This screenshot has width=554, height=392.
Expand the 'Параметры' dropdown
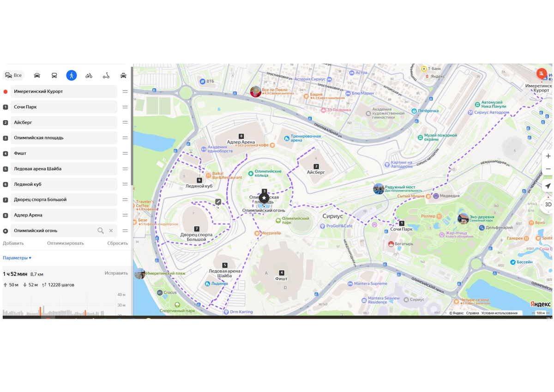coord(17,258)
